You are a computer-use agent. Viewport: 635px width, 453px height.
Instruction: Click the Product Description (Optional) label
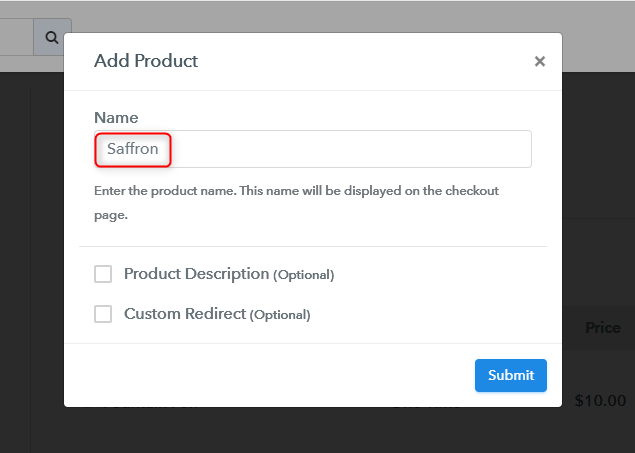229,274
